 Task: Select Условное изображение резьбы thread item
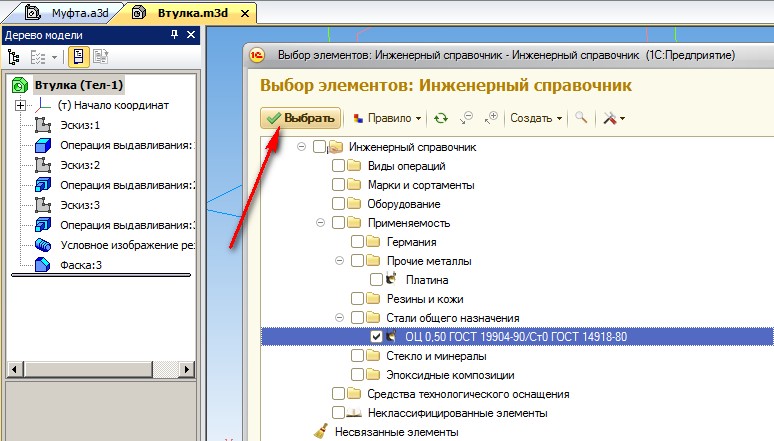pyautogui.click(x=110, y=245)
